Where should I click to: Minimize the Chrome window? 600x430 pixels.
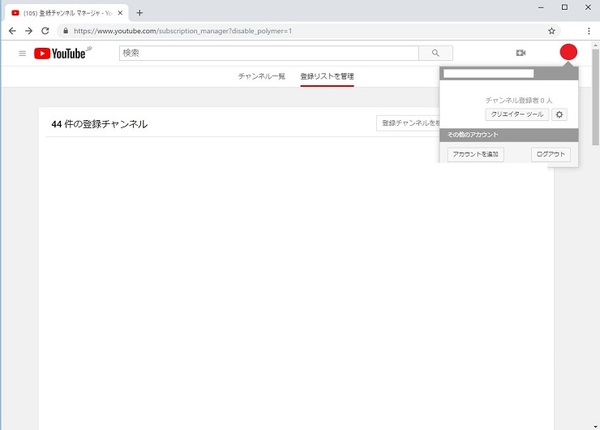click(x=541, y=8)
